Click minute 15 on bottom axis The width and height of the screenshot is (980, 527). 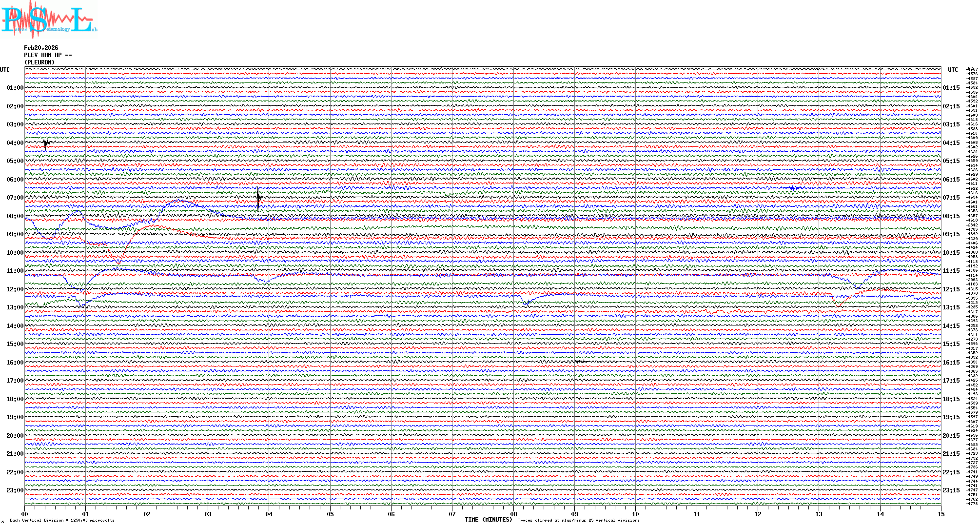pyautogui.click(x=941, y=514)
